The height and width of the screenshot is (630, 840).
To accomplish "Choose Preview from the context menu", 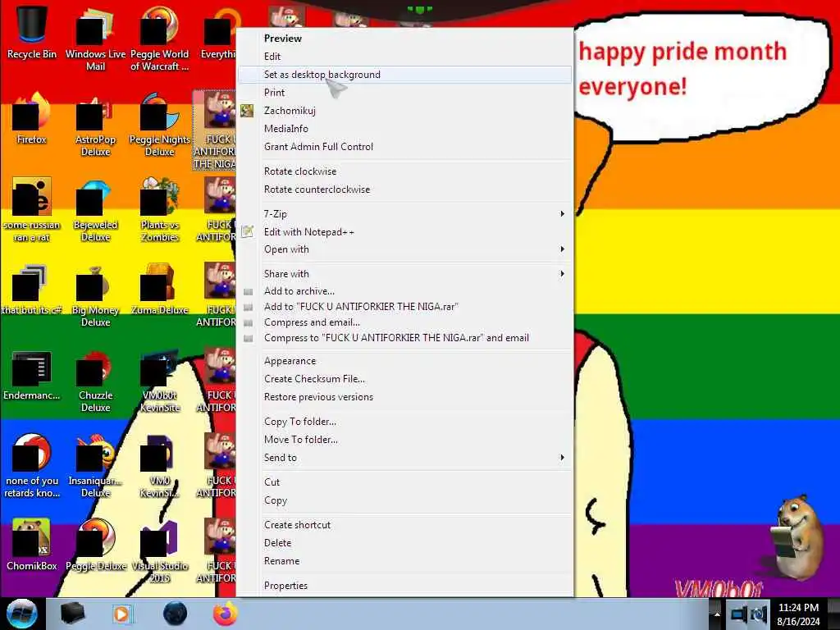I will pyautogui.click(x=404, y=39).
